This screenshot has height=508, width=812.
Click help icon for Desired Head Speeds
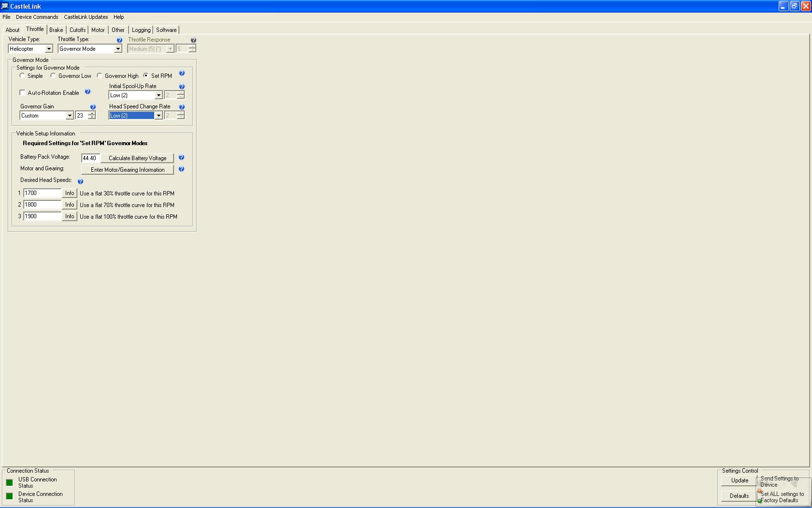coord(80,181)
